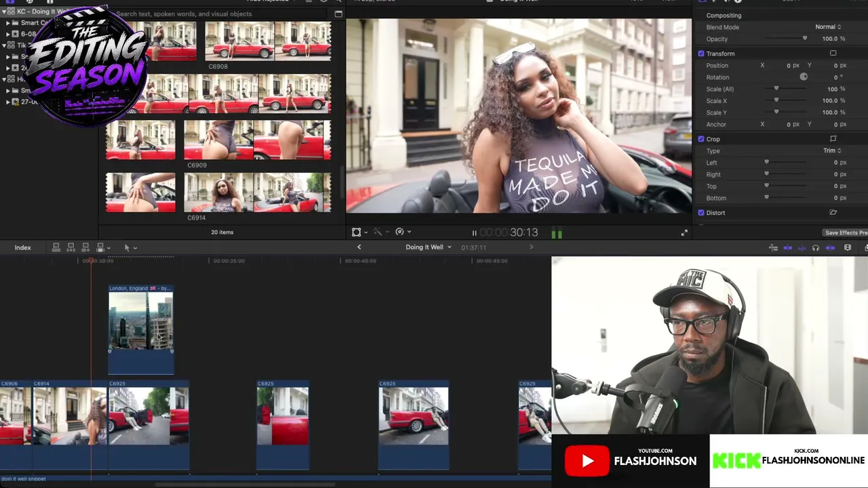Click the 00:00:40:00 timeline ruler mark

tap(361, 261)
